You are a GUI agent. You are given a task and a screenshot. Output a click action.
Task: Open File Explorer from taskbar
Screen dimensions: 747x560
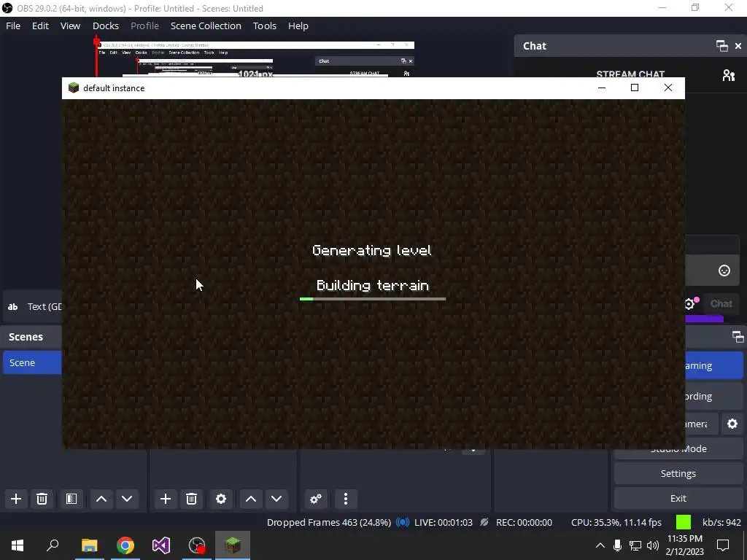(x=89, y=545)
